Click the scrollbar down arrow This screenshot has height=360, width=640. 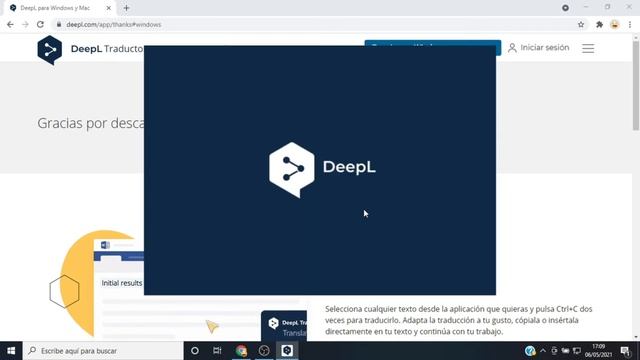[636, 337]
